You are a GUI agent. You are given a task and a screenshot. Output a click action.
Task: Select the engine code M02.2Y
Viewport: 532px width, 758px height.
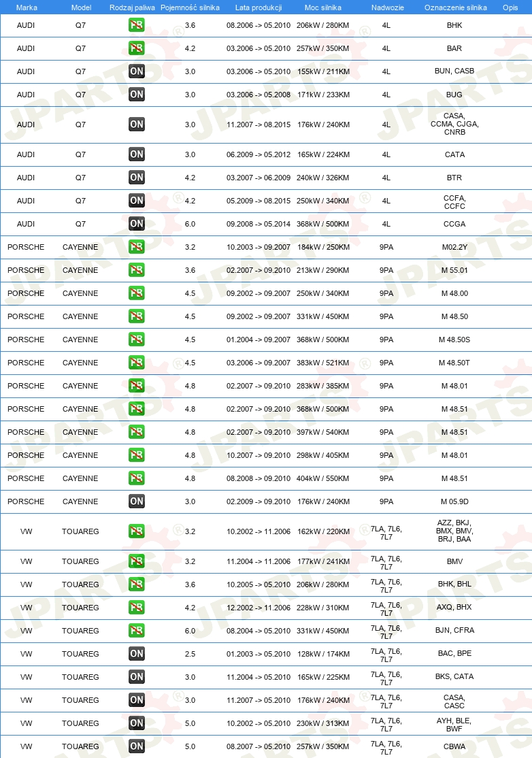tap(454, 247)
